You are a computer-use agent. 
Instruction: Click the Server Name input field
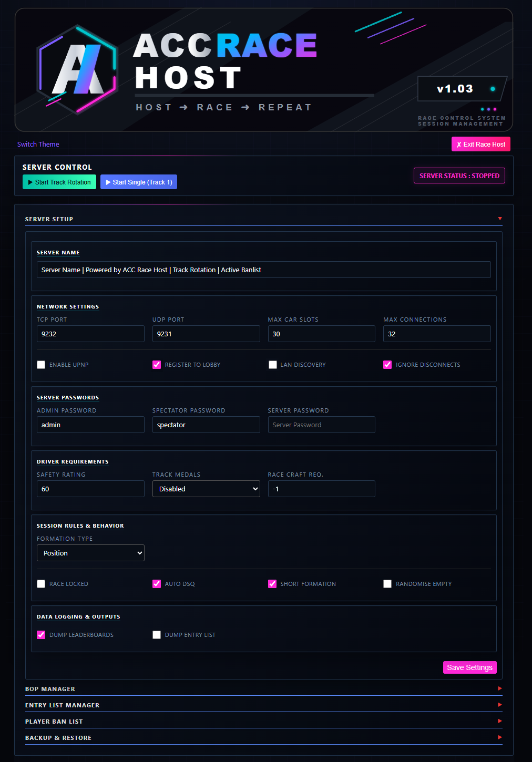point(264,270)
